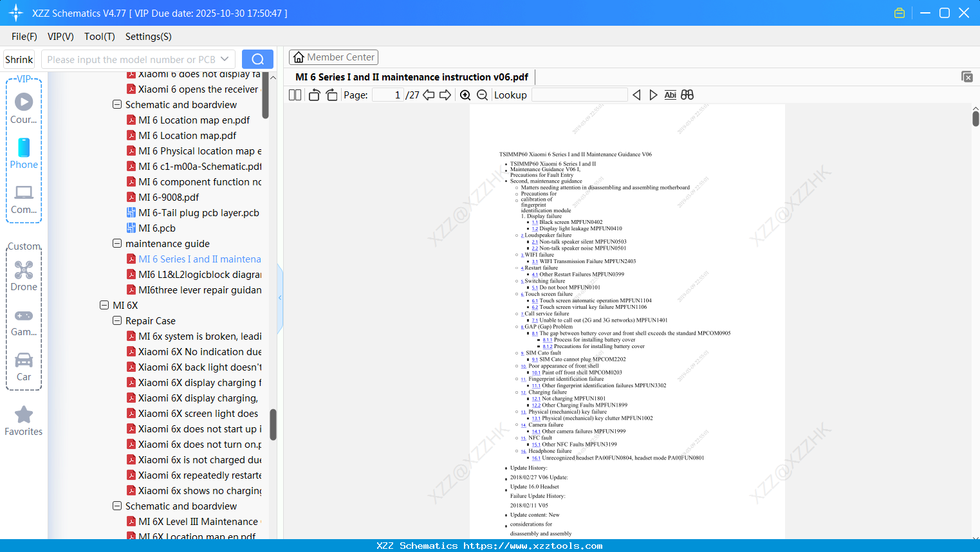
Task: Rotate the page clockwise
Action: tap(331, 95)
